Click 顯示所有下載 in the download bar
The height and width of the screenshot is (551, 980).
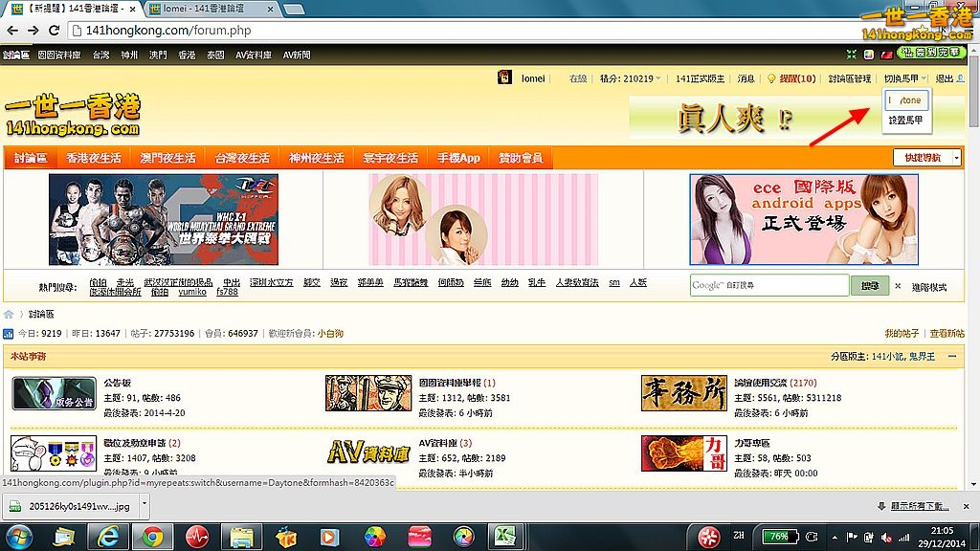[920, 506]
